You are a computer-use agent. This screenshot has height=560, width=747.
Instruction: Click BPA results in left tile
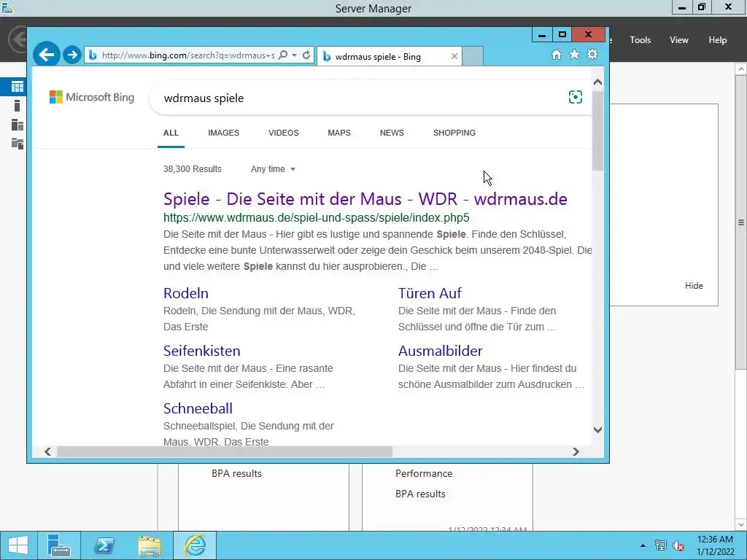(236, 473)
